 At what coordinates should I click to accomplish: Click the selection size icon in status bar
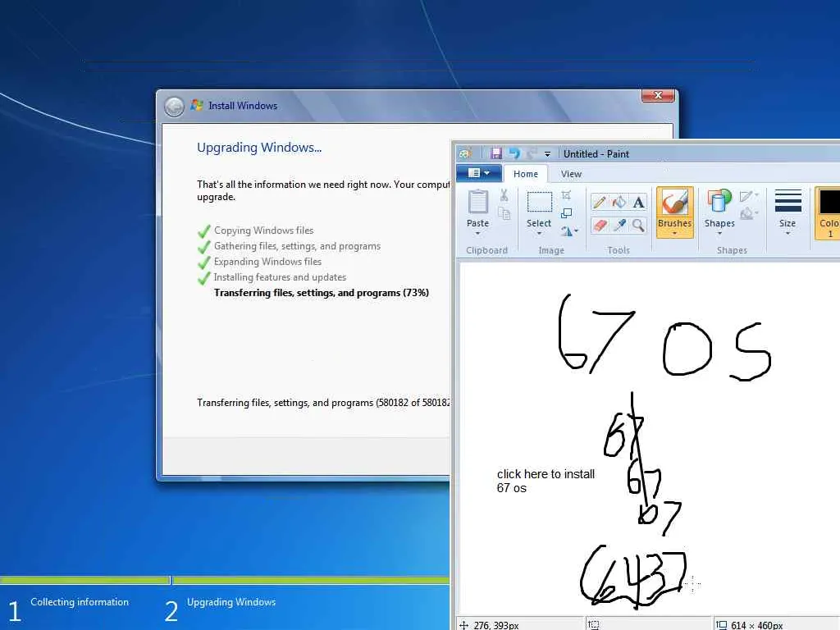pos(594,624)
